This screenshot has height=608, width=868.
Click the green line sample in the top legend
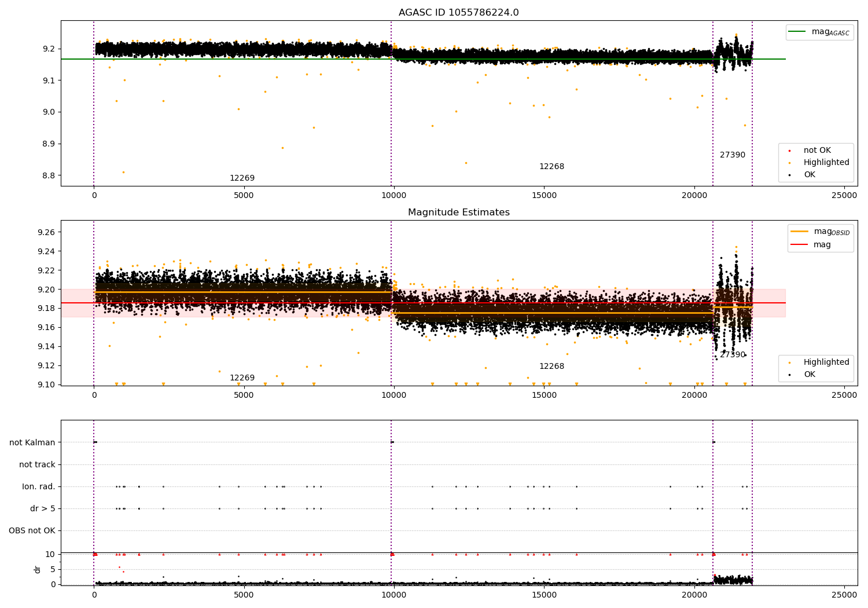point(797,32)
